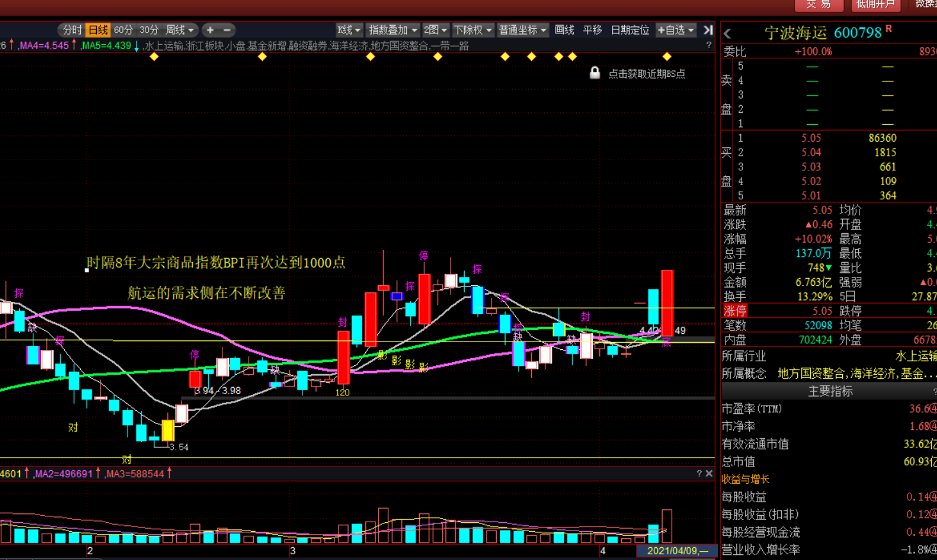The image size is (937, 560).
Task: Click the 总手 137.0万 value
Action: [814, 254]
